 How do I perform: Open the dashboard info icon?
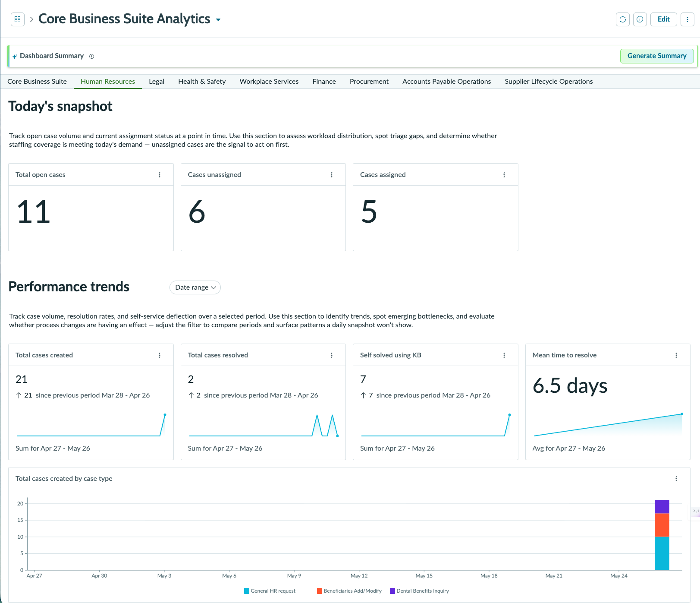[640, 19]
